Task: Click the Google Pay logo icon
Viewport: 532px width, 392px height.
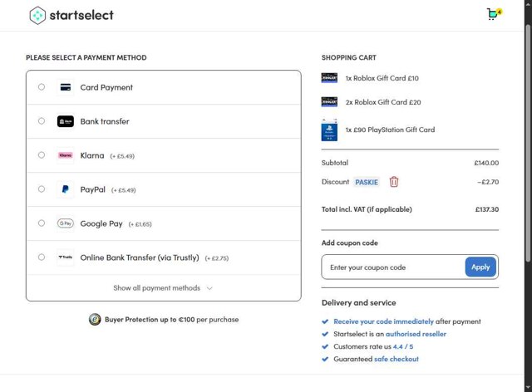Action: click(66, 223)
